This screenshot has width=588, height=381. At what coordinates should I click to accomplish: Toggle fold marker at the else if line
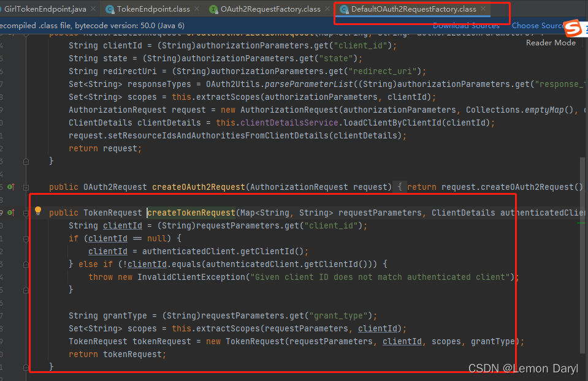pos(26,265)
